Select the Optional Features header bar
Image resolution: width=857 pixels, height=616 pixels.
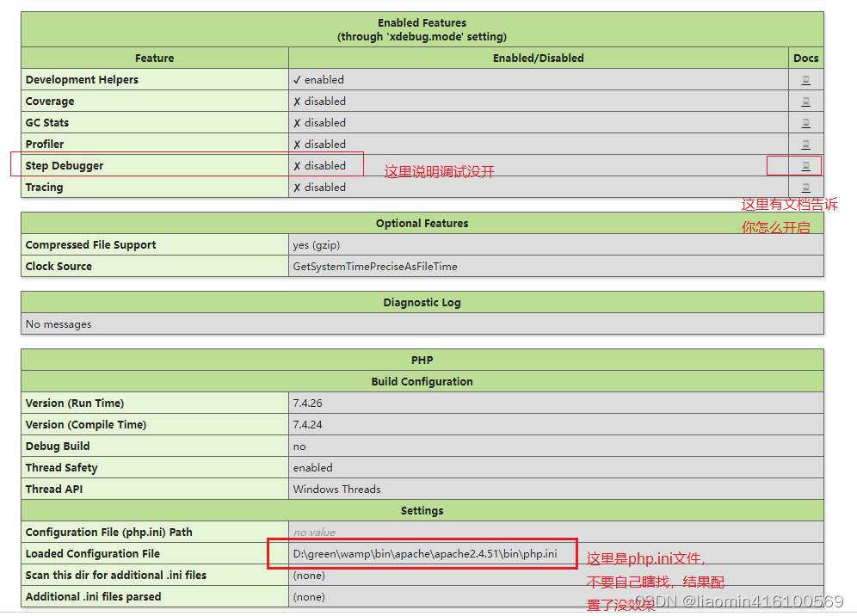pos(422,223)
